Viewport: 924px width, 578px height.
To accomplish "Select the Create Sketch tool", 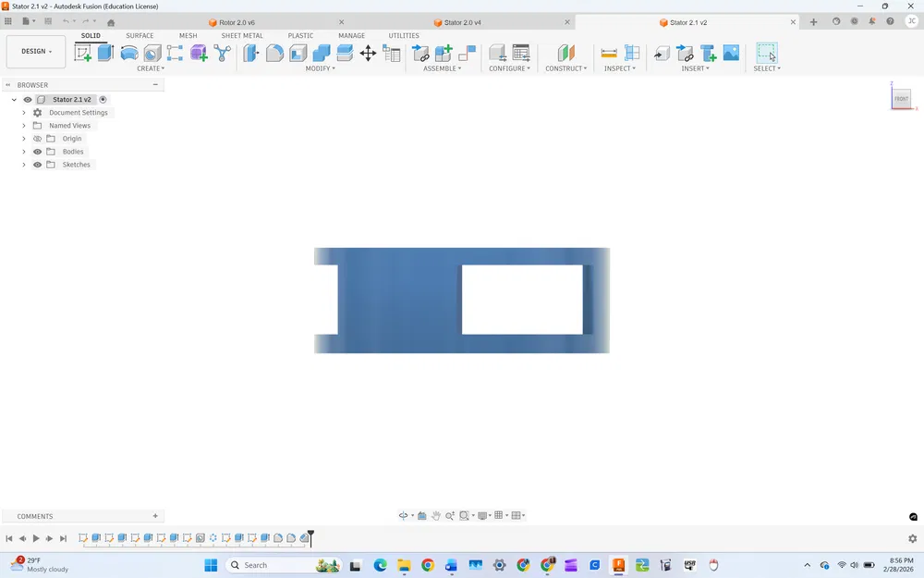I will point(82,53).
